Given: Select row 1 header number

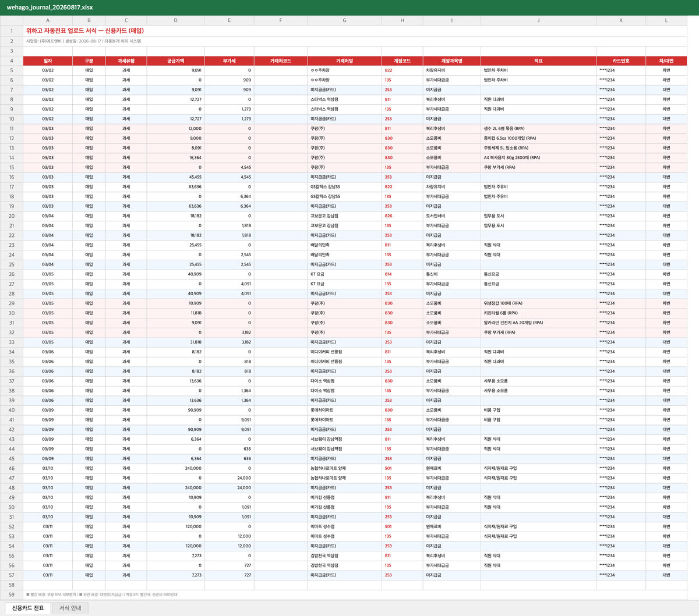Looking at the screenshot, I should tap(11, 31).
